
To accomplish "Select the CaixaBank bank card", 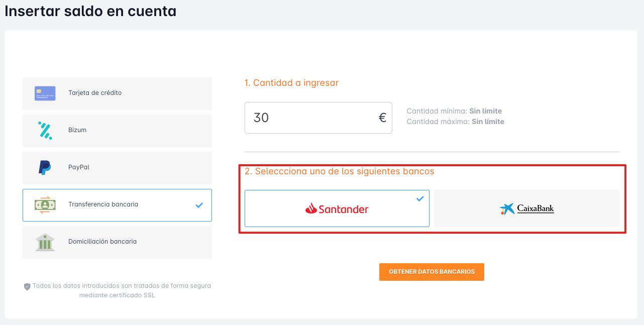I will tap(527, 208).
